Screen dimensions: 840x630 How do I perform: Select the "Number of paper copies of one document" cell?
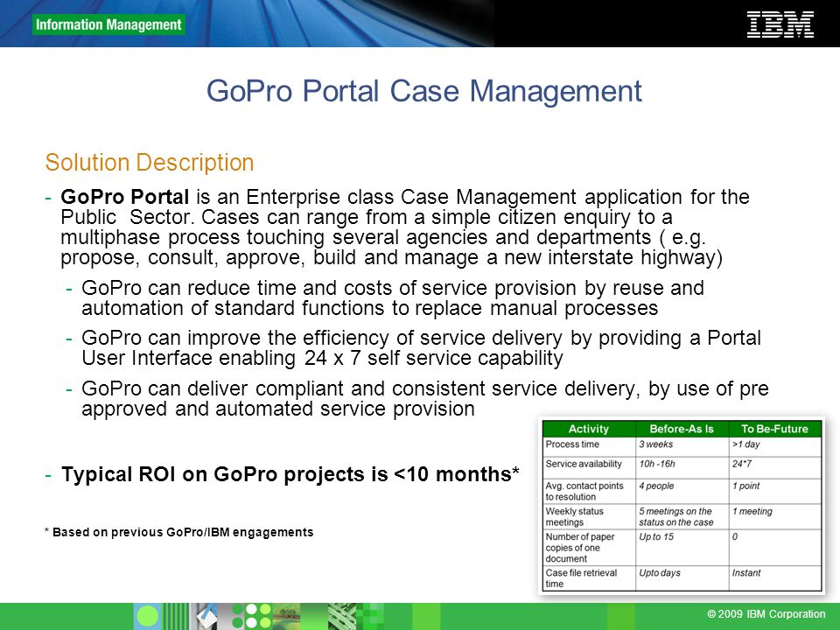coord(589,548)
